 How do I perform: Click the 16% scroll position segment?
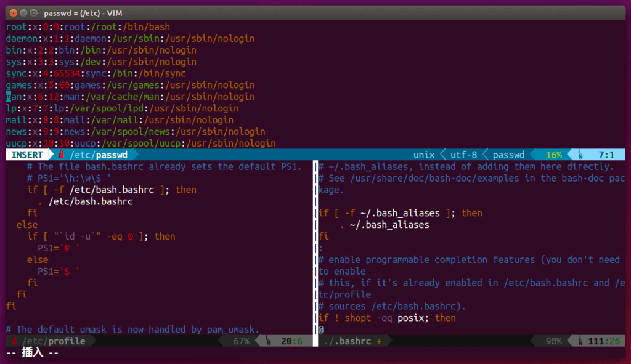pyautogui.click(x=553, y=155)
